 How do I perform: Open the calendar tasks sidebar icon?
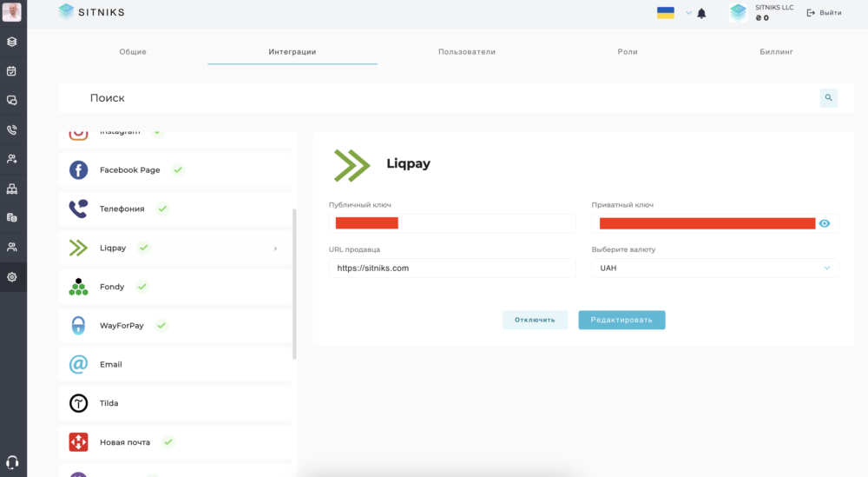[11, 71]
